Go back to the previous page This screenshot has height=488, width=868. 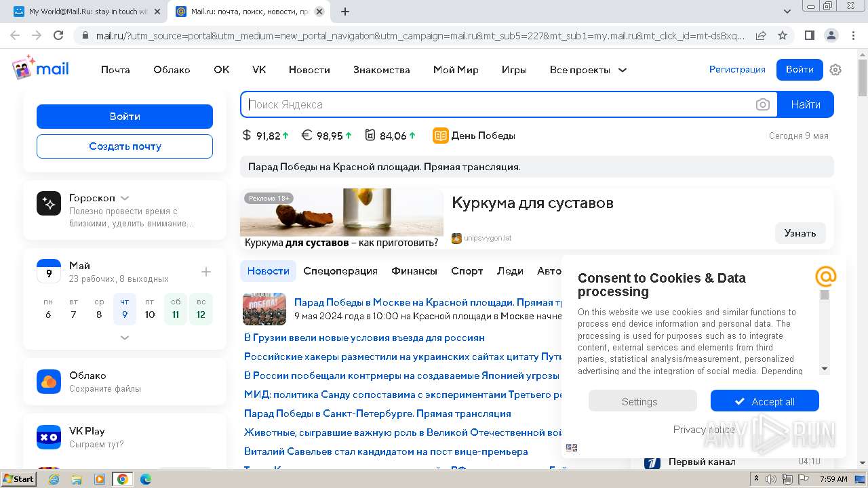(15, 35)
